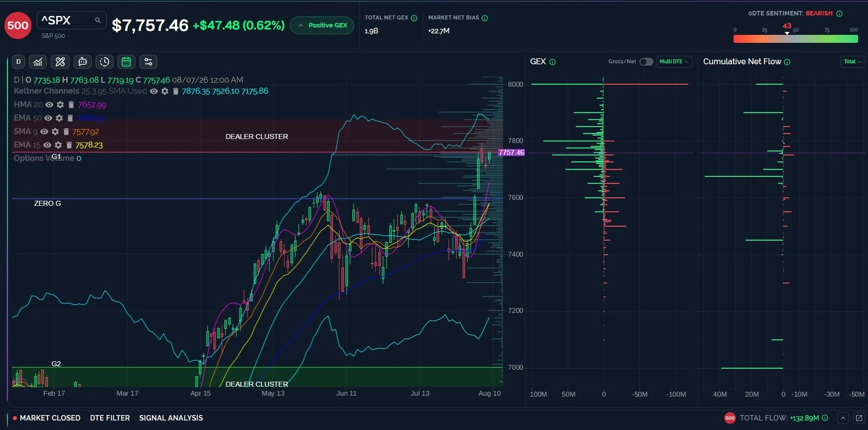Click the G2 level label
The height and width of the screenshot is (430, 868).
click(x=56, y=364)
